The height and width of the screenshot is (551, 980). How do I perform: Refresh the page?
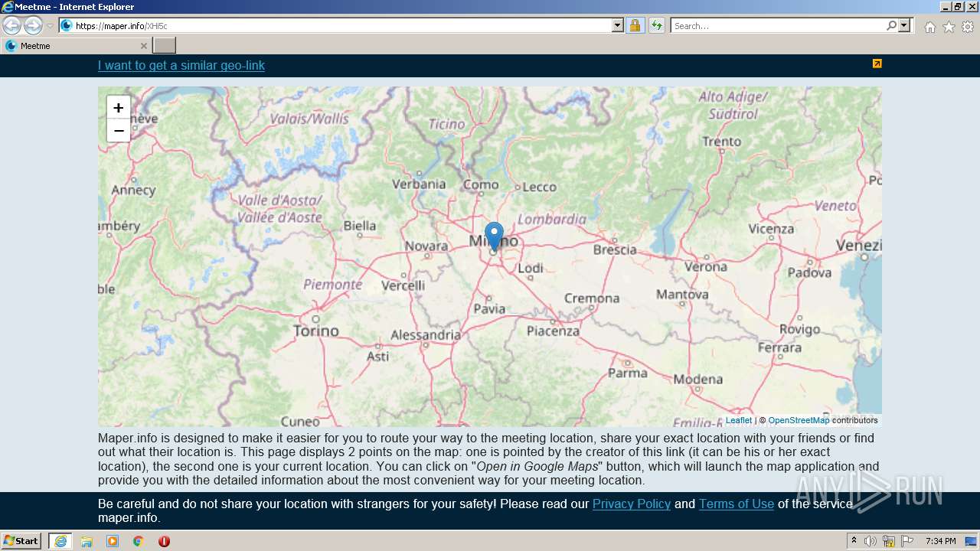click(657, 25)
